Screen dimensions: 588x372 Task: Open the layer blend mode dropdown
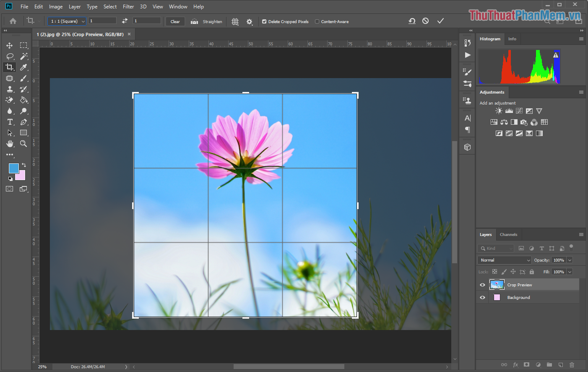pyautogui.click(x=504, y=260)
